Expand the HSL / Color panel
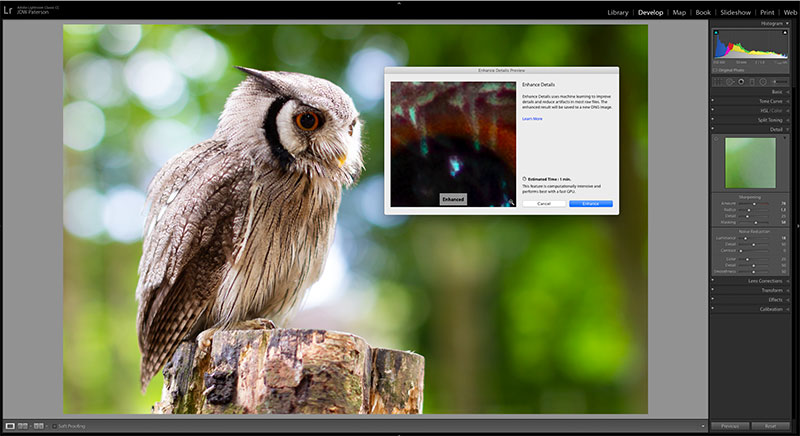The image size is (800, 436). [x=788, y=111]
